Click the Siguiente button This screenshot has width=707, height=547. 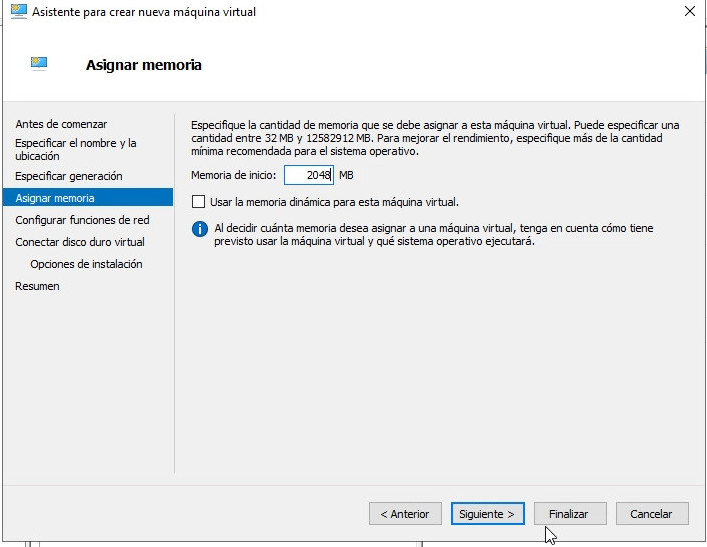coord(487,514)
